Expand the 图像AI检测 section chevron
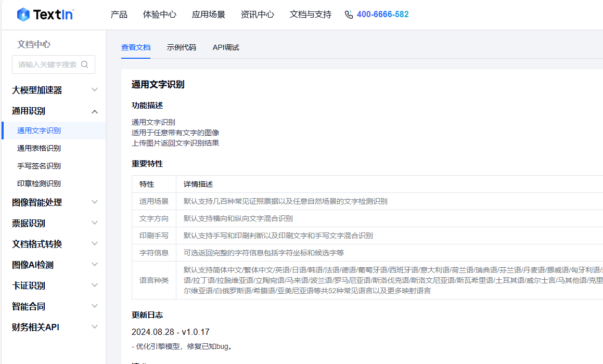Viewport: 603px width, 364px height. 95,265
